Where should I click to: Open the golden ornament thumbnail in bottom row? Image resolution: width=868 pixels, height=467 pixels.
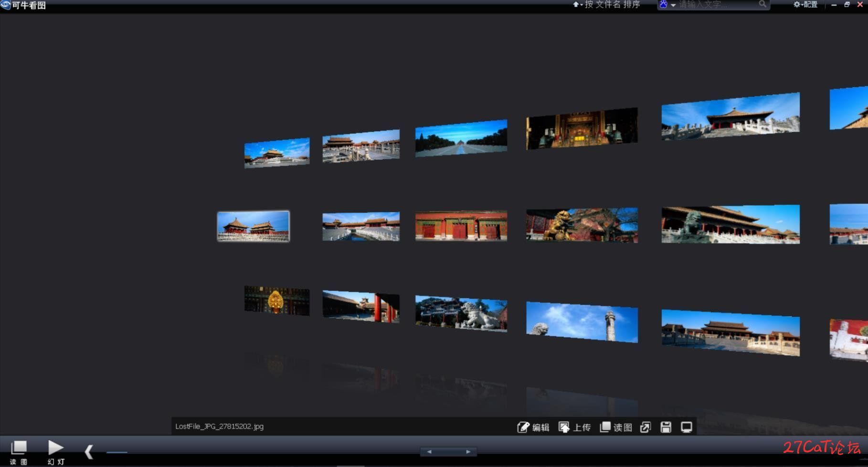[x=277, y=301]
